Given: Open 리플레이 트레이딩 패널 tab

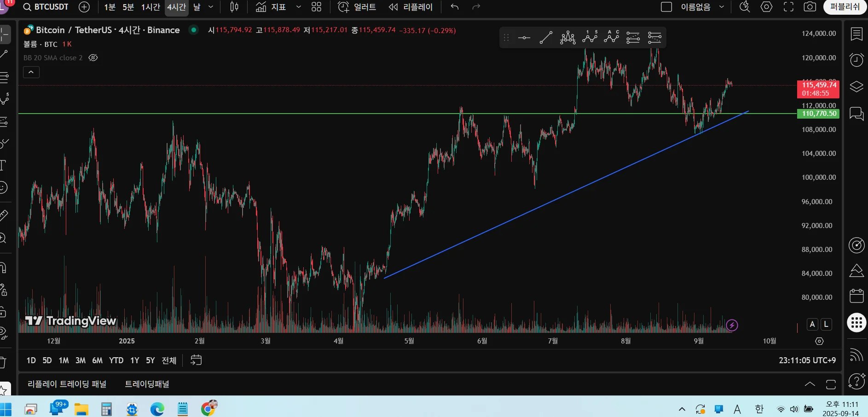Looking at the screenshot, I should [67, 384].
